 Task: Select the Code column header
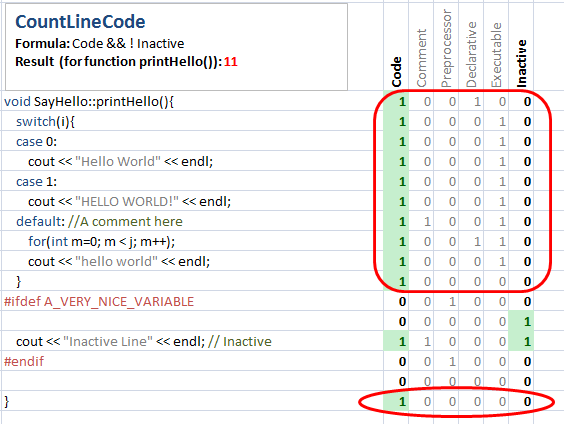pos(396,72)
